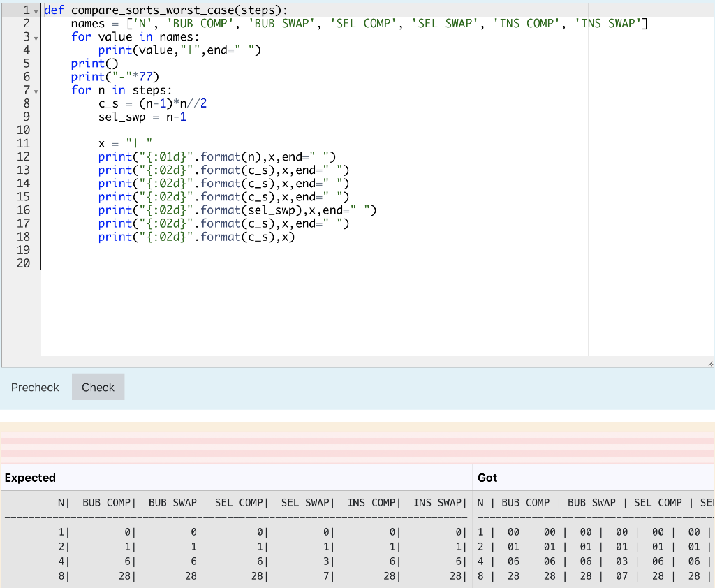Collapse the 'for n in steps' loop

(x=36, y=90)
